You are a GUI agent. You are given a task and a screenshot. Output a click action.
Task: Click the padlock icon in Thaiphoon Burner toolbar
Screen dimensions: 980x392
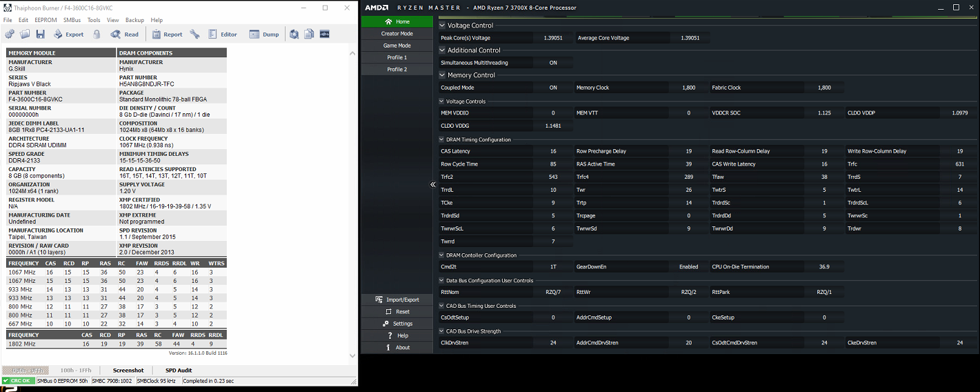pyautogui.click(x=97, y=34)
